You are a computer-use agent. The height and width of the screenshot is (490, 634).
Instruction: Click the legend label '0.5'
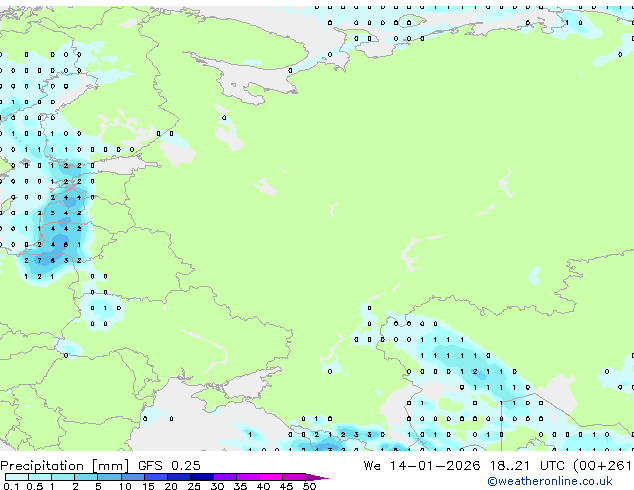[x=35, y=486]
